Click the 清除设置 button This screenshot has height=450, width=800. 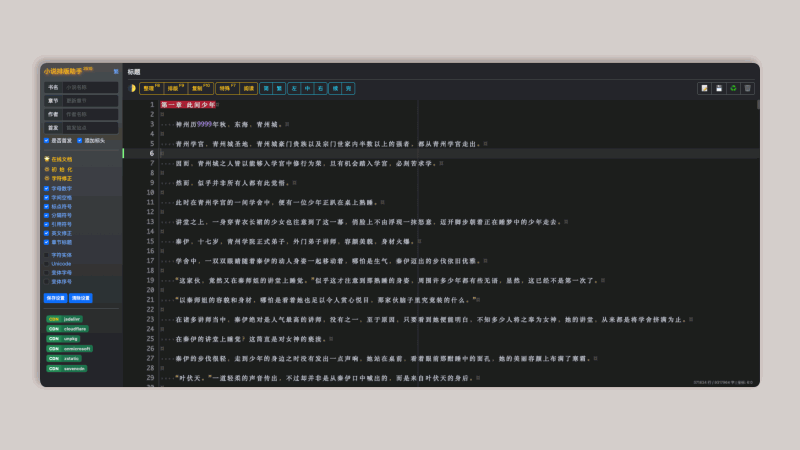(x=81, y=298)
